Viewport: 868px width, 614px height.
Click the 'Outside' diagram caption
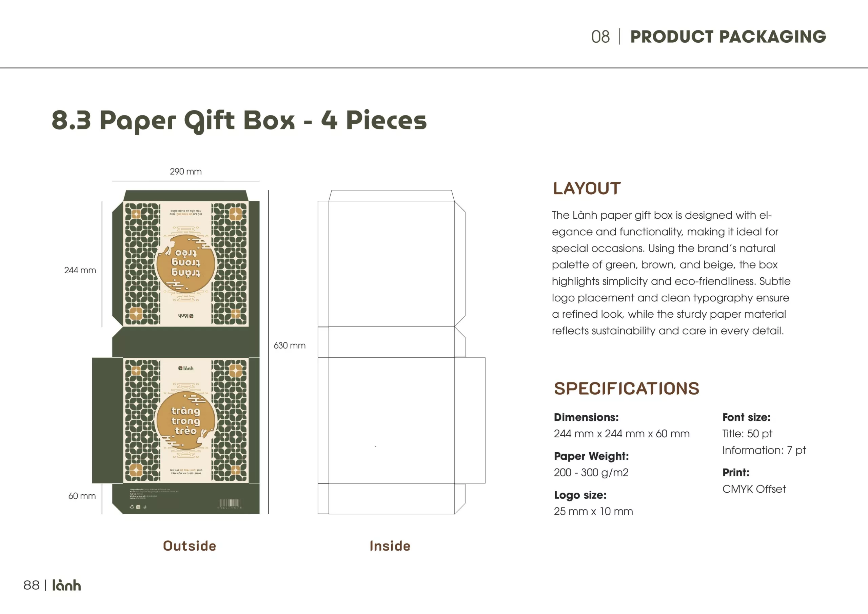(x=190, y=546)
